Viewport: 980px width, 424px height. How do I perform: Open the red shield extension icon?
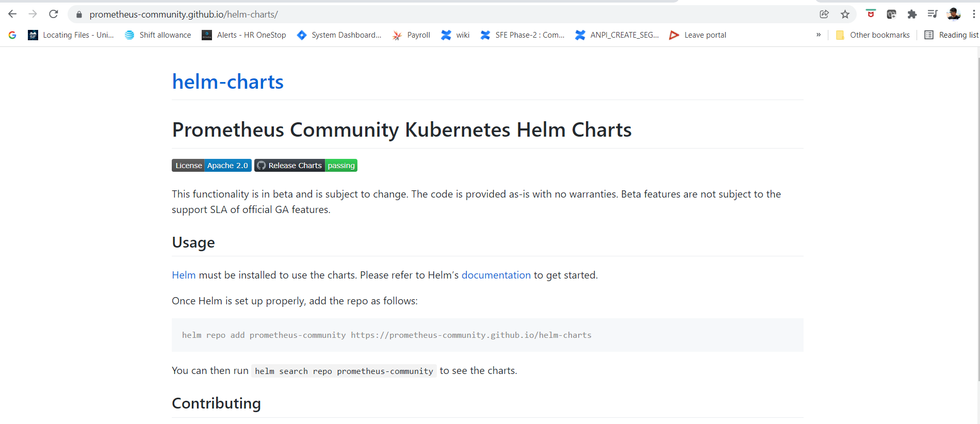871,14
